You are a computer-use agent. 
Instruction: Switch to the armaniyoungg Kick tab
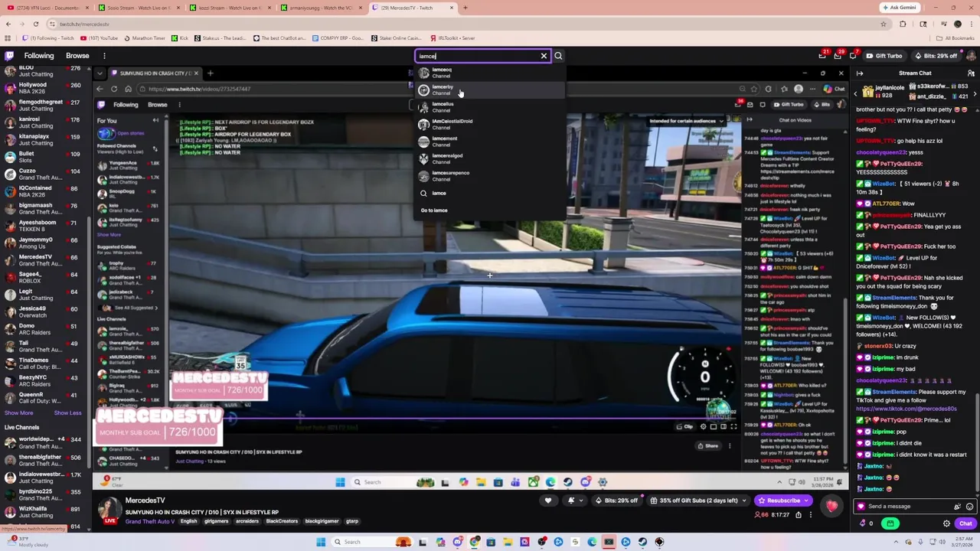(x=320, y=8)
